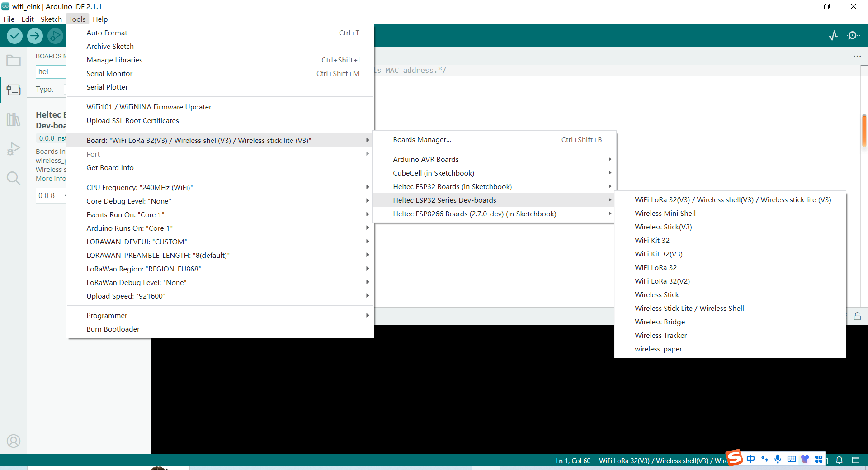Image resolution: width=868 pixels, height=470 pixels.
Task: Toggle the output lock icon
Action: [857, 317]
